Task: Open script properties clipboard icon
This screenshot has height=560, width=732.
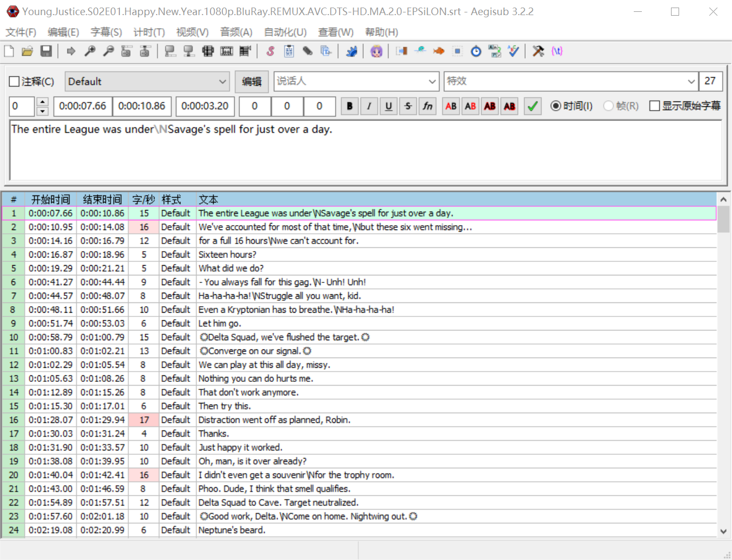Action: [x=289, y=51]
